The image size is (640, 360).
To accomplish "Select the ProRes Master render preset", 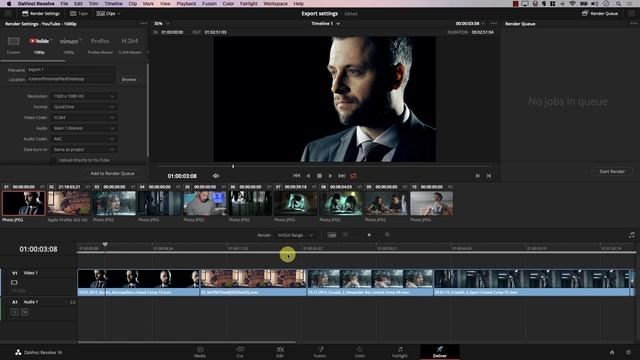I will pos(100,45).
